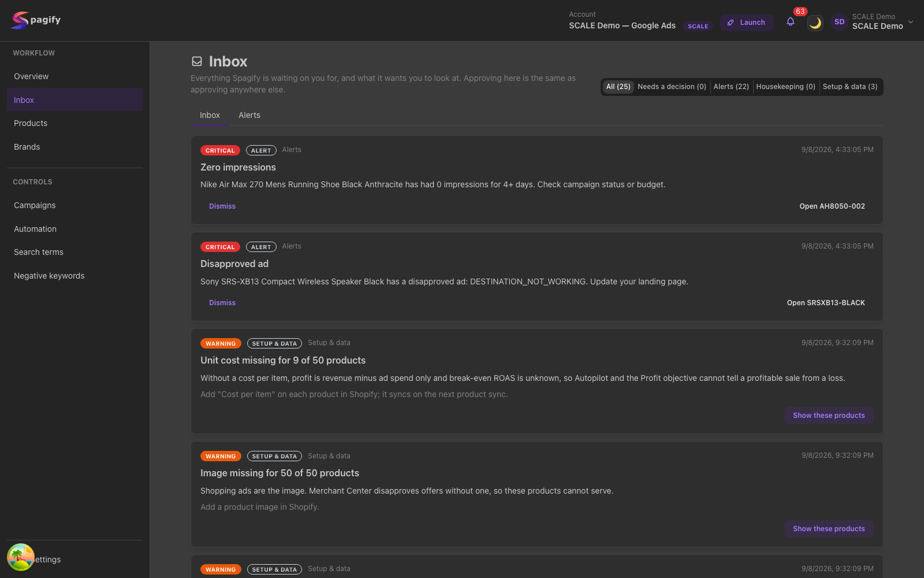Click the Zero impressions title

click(x=238, y=167)
